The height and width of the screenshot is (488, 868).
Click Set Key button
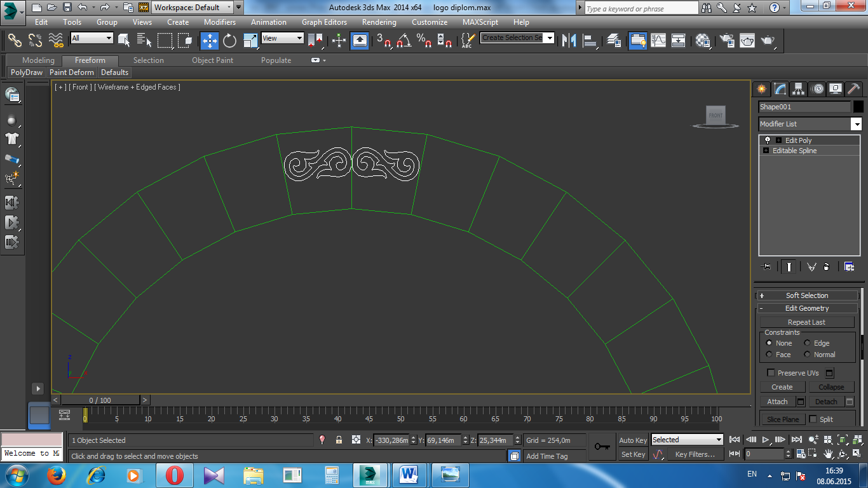(x=633, y=454)
